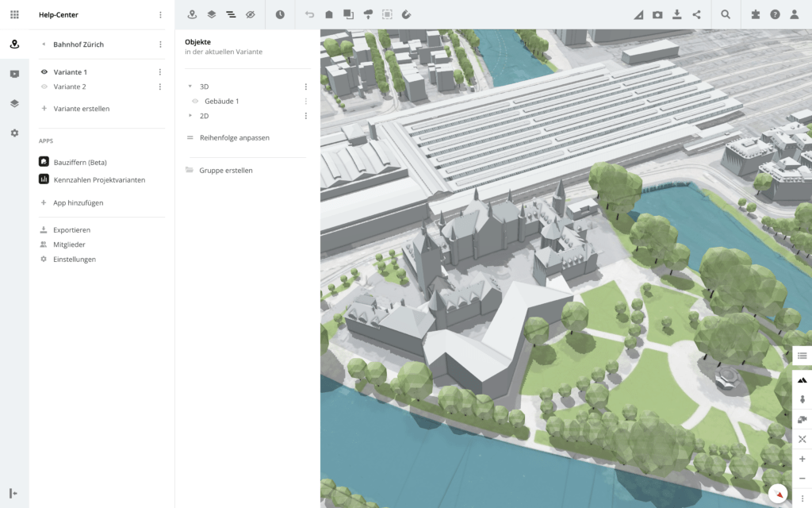Open Bauziffern (Beta) app
Screen dimensions: 812x508
[x=79, y=162]
